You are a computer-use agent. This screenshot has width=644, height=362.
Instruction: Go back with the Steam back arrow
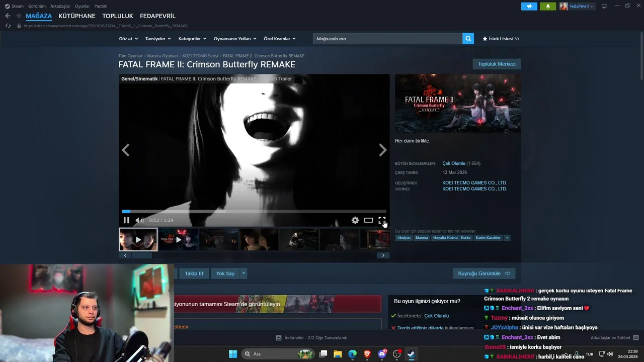coord(8,16)
